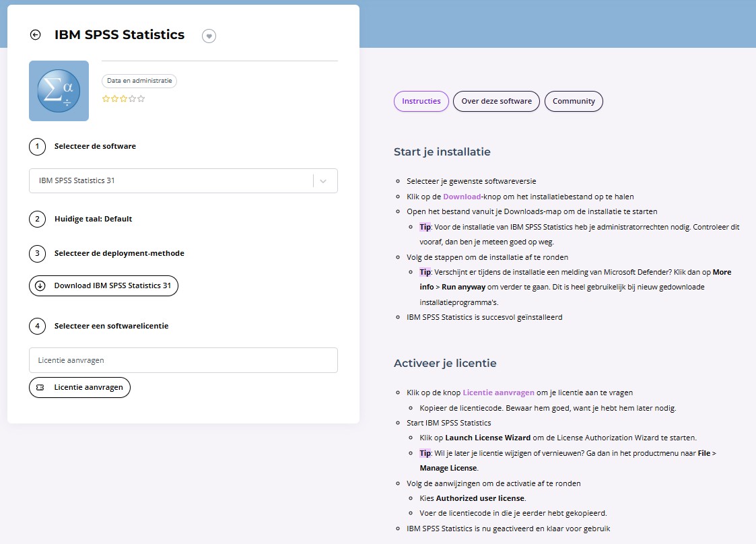Click the 'Manage License' text
The width and height of the screenshot is (756, 544).
(448, 469)
